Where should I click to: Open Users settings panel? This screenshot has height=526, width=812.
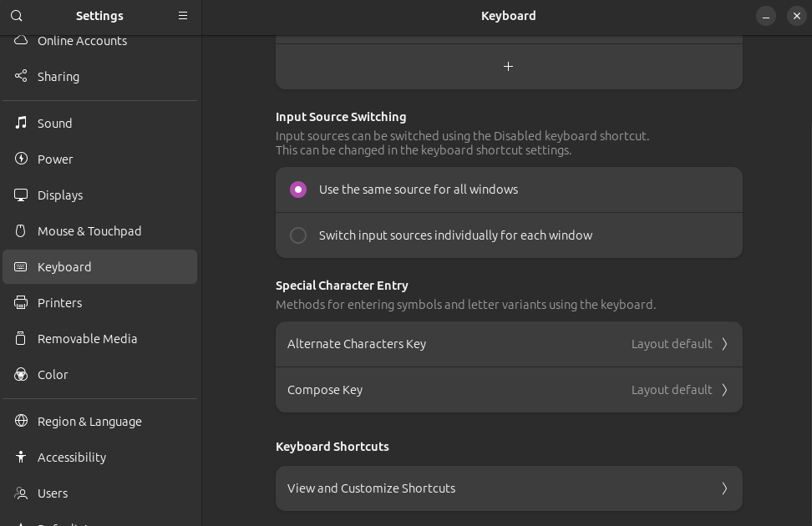(100, 493)
